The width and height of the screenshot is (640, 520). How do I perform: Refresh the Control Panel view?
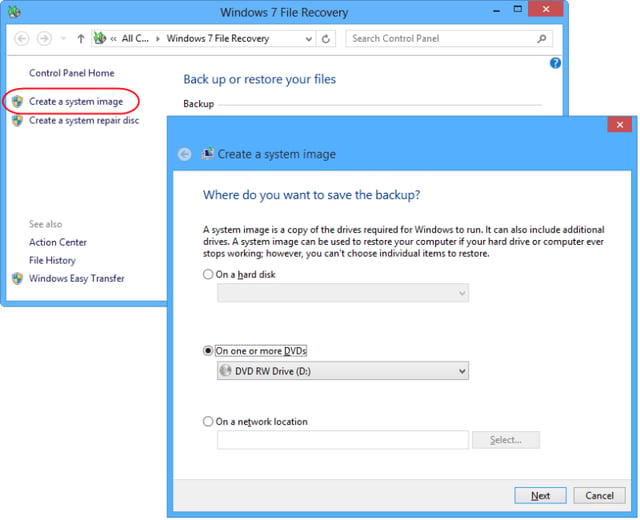coord(326,39)
